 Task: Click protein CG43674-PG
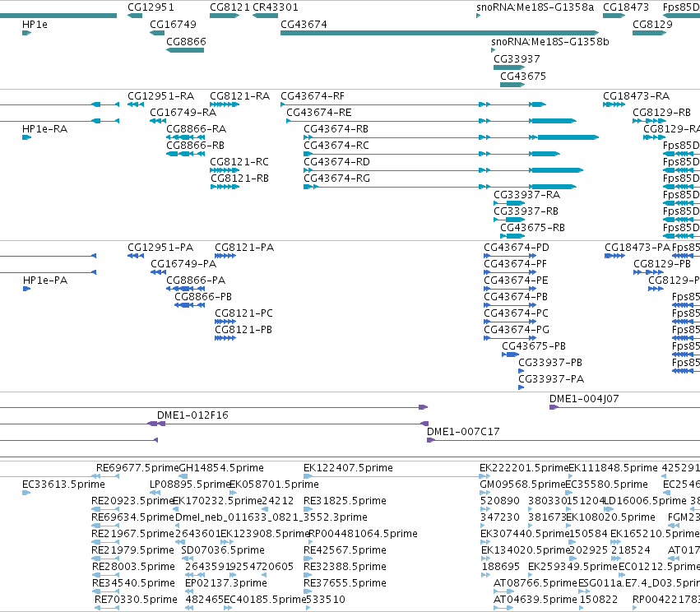pos(510,338)
